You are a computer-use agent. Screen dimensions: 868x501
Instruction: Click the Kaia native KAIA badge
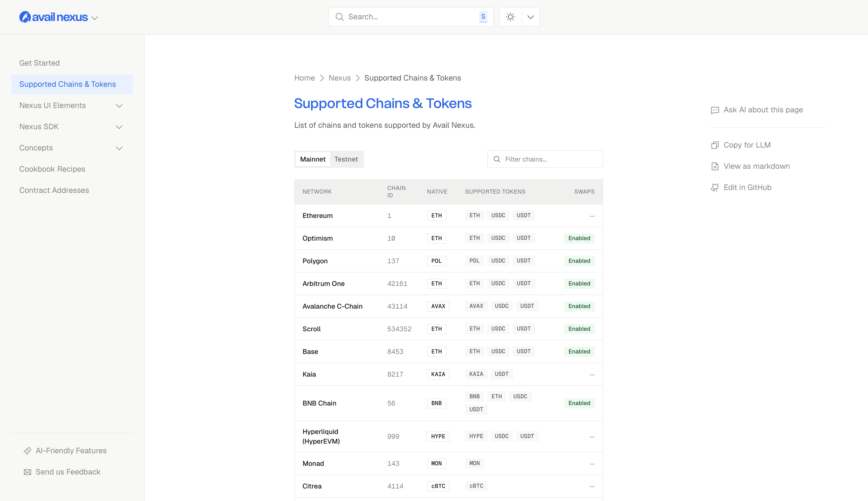[438, 374]
